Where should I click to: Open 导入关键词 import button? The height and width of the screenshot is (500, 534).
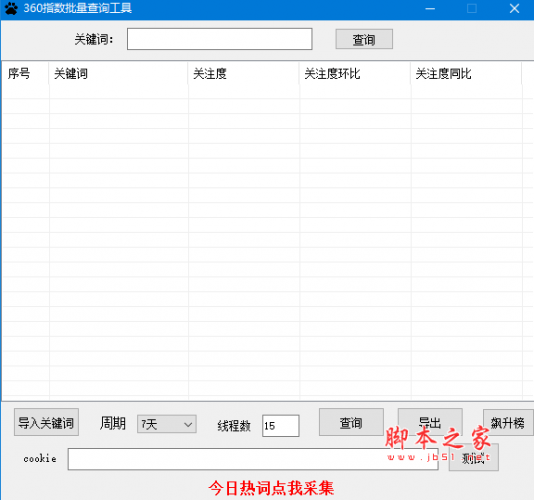[46, 422]
